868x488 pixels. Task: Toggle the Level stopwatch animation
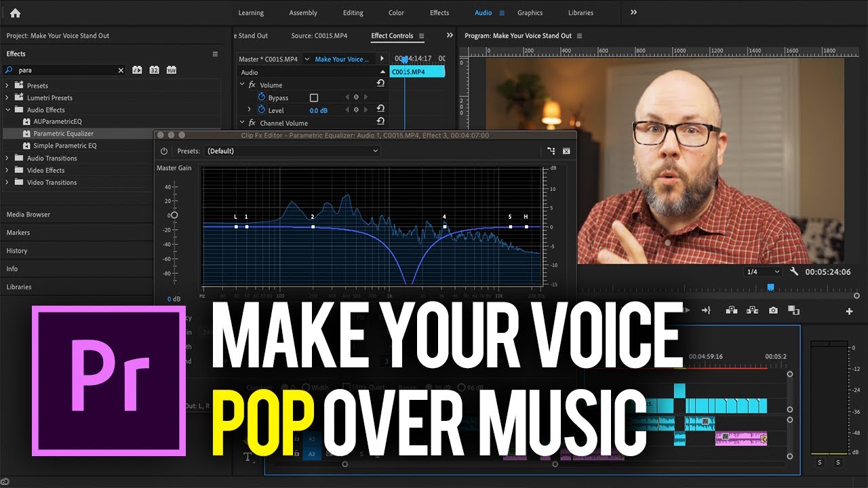[262, 110]
